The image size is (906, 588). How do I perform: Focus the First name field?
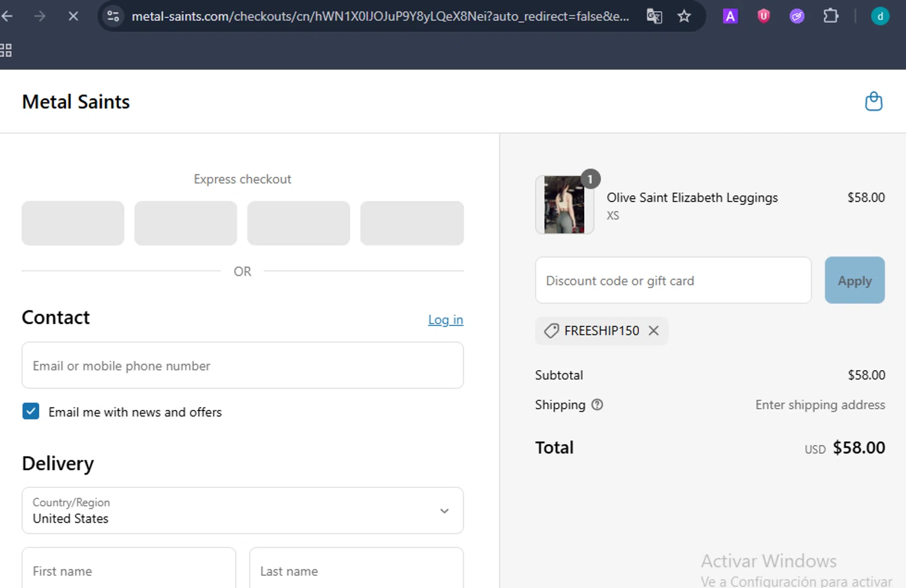coord(129,570)
